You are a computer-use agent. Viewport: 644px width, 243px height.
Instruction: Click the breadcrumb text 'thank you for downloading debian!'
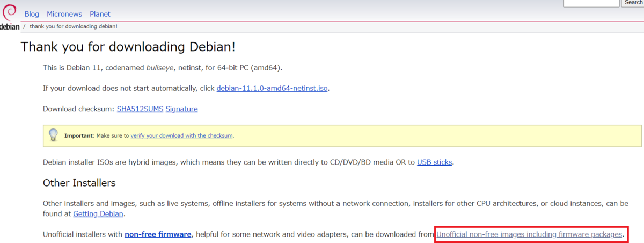pyautogui.click(x=74, y=26)
